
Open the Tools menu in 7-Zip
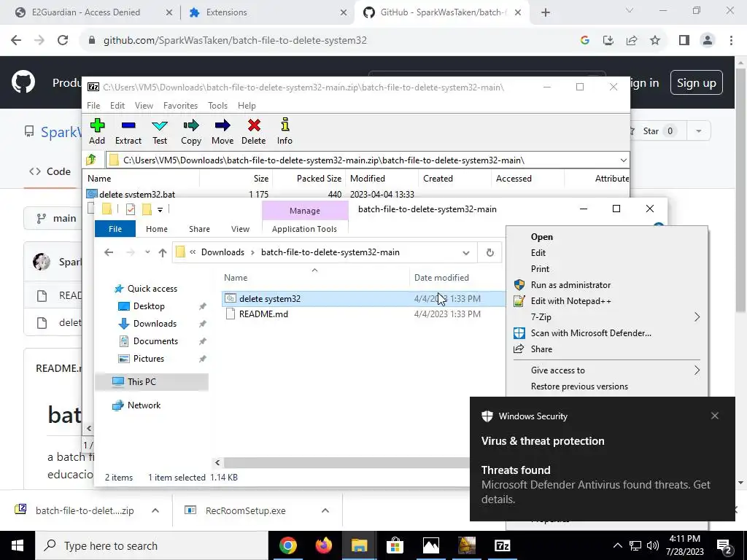[x=217, y=106]
